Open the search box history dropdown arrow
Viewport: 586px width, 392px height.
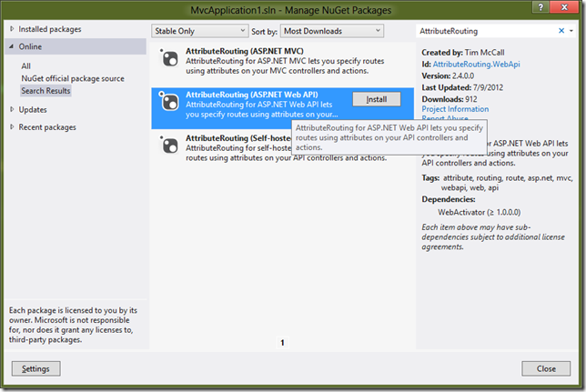(x=571, y=31)
